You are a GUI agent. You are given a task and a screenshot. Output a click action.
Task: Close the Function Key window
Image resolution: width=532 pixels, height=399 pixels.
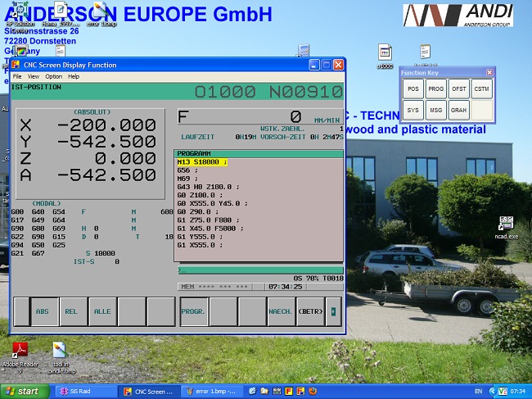click(489, 72)
